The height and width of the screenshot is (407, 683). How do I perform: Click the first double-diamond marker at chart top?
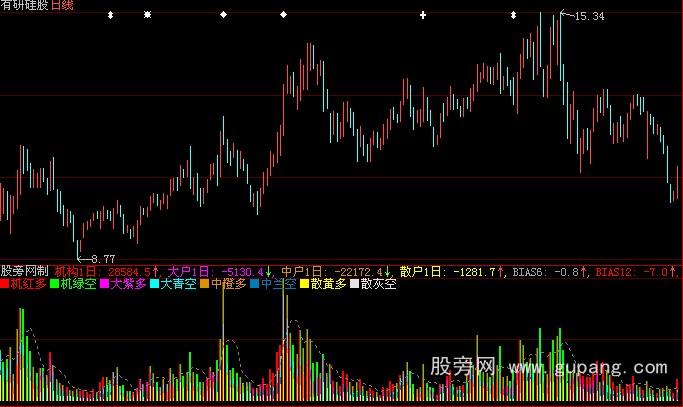[x=111, y=15]
